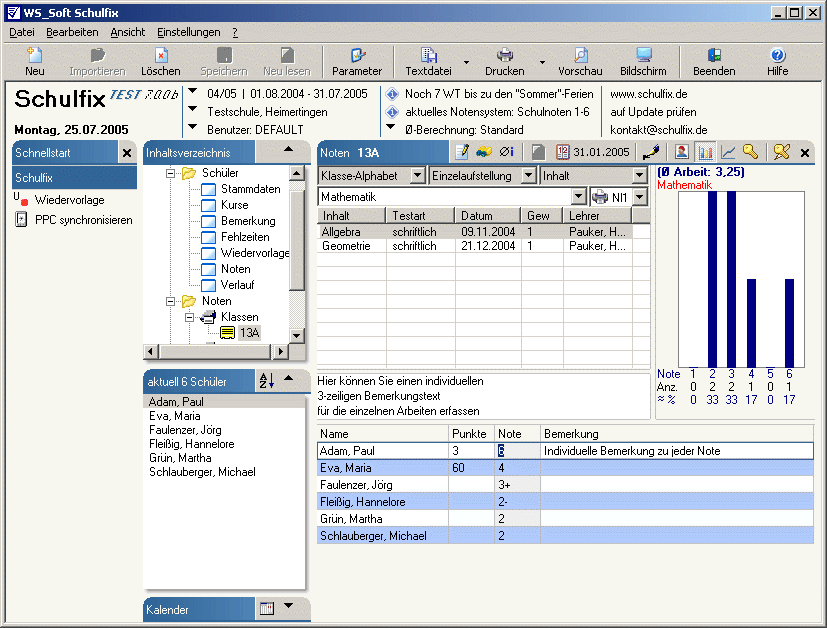
Task: Select Fehlzeiten in the Schüler tree
Action: click(244, 237)
